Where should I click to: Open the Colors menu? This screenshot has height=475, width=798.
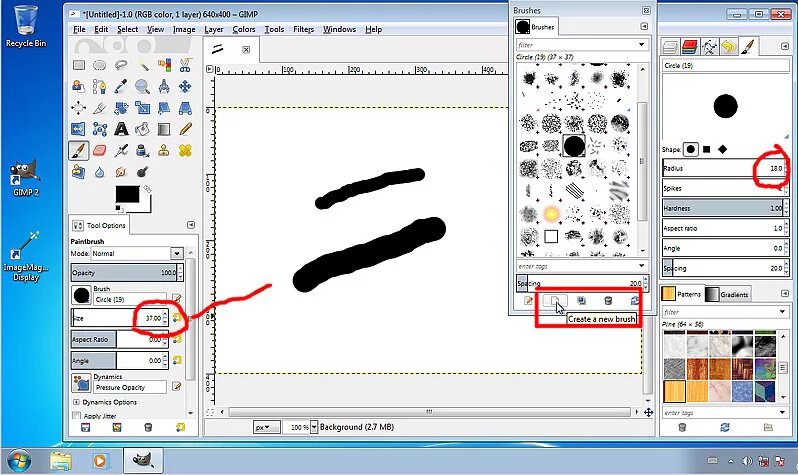point(244,30)
